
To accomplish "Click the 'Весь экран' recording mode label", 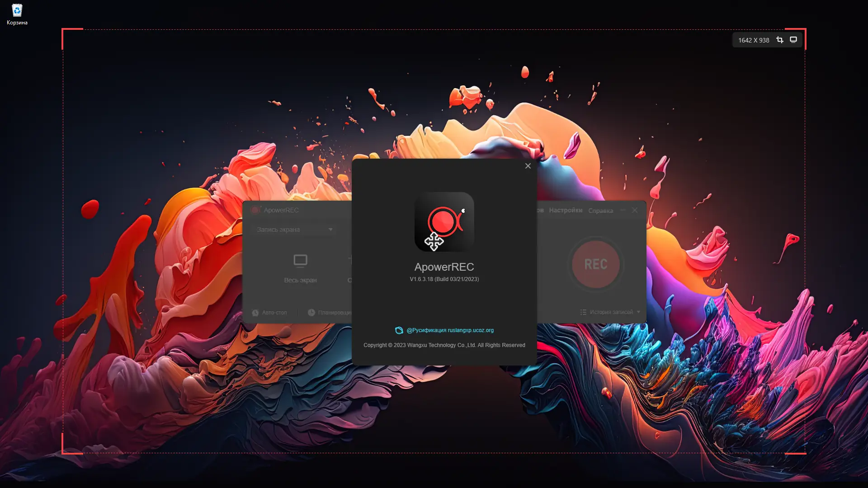I will (x=300, y=280).
